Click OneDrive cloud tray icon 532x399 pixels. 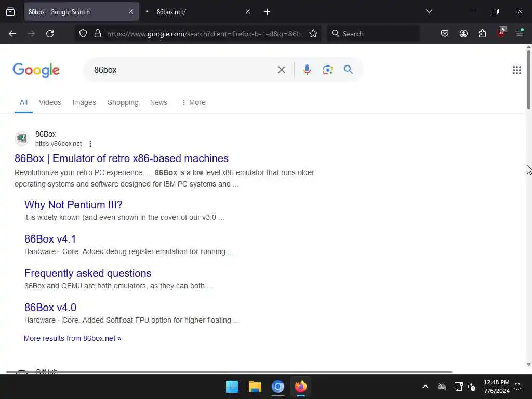(442, 387)
